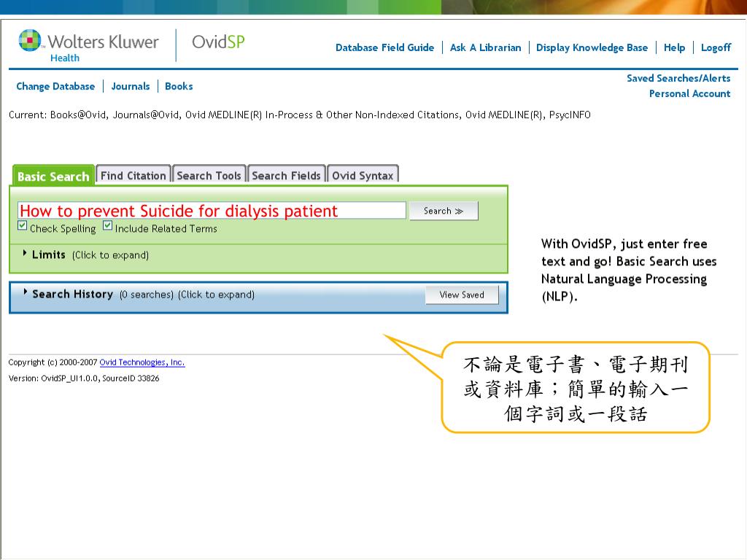
Task: Open Saved Searches/Alerts
Action: [x=678, y=78]
